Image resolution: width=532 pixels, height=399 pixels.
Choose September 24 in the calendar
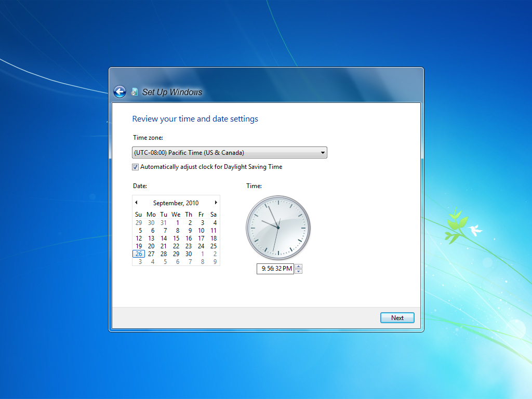coord(201,246)
